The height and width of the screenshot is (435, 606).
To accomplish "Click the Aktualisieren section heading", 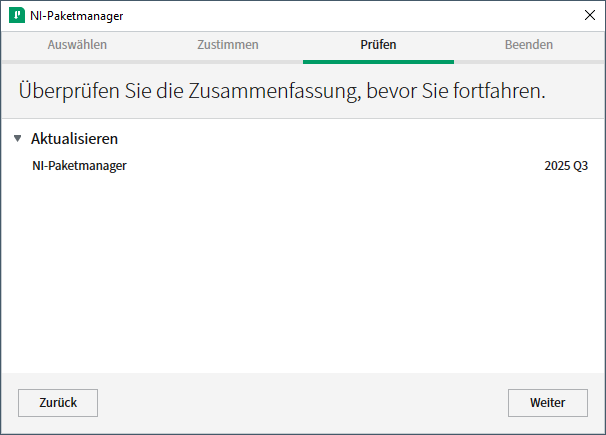I will pyautogui.click(x=75, y=139).
